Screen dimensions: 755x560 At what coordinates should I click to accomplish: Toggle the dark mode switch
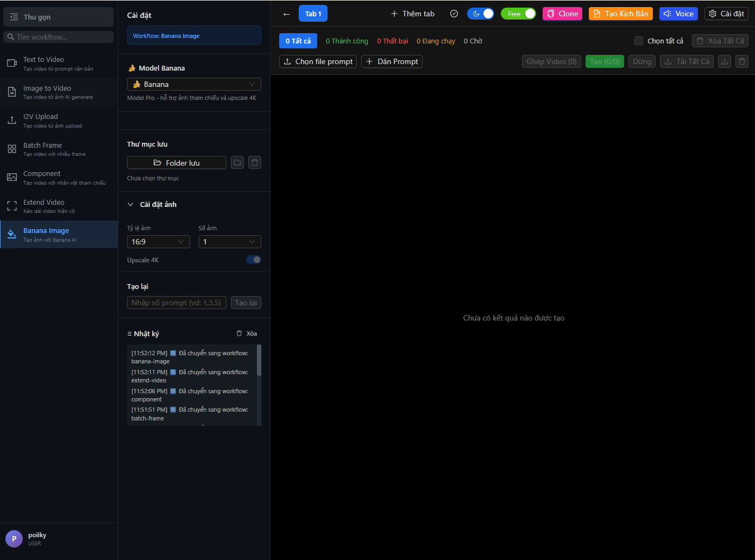coord(481,14)
